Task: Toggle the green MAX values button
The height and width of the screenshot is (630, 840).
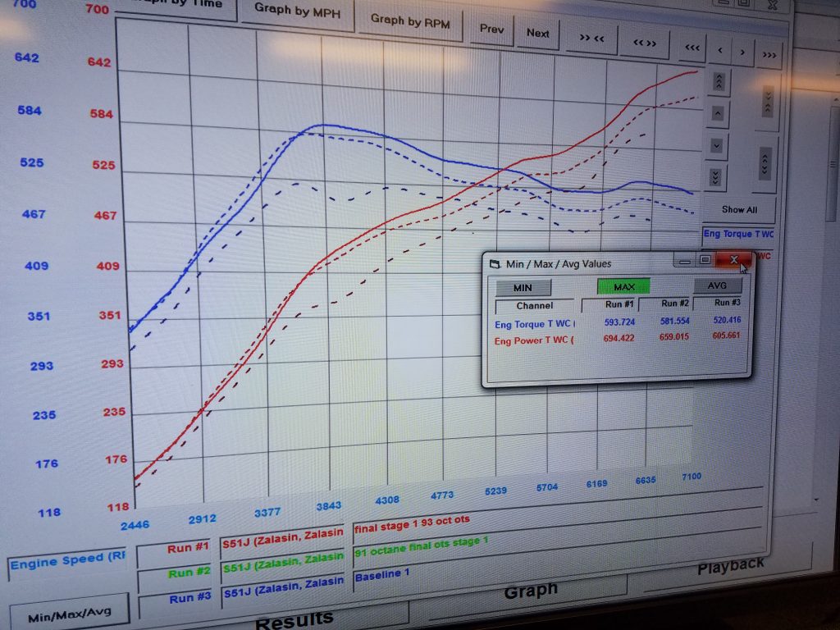Action: tap(624, 286)
